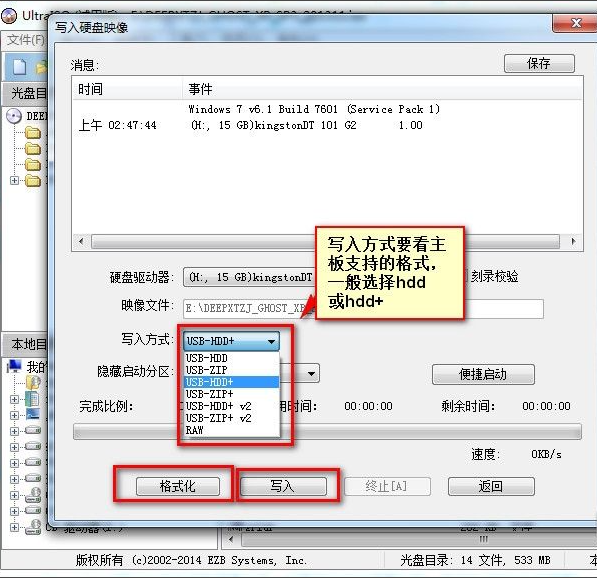
Task: Click the kingstonDT 101 G2 event line
Action: click(306, 125)
